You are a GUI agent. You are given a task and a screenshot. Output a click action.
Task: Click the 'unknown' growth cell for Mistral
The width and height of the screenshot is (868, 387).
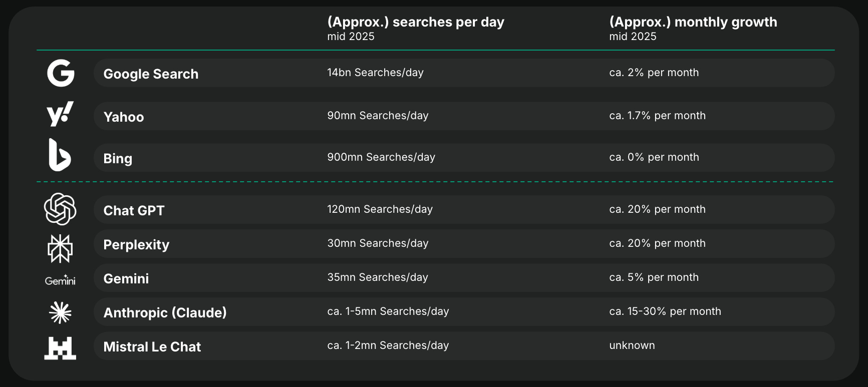[632, 345]
